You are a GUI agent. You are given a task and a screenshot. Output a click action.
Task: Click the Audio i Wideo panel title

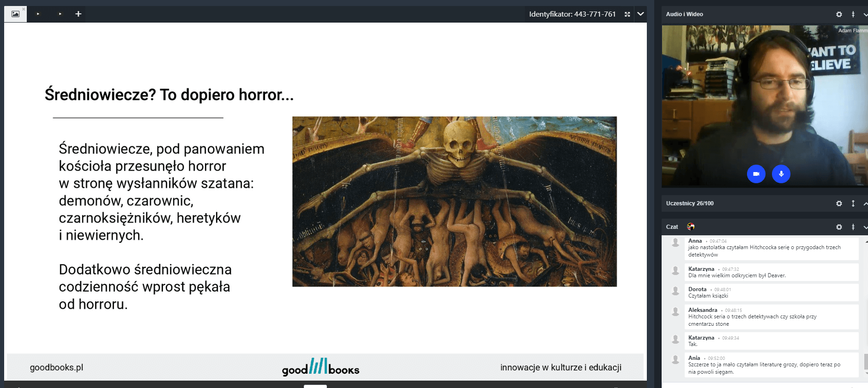[x=684, y=14]
